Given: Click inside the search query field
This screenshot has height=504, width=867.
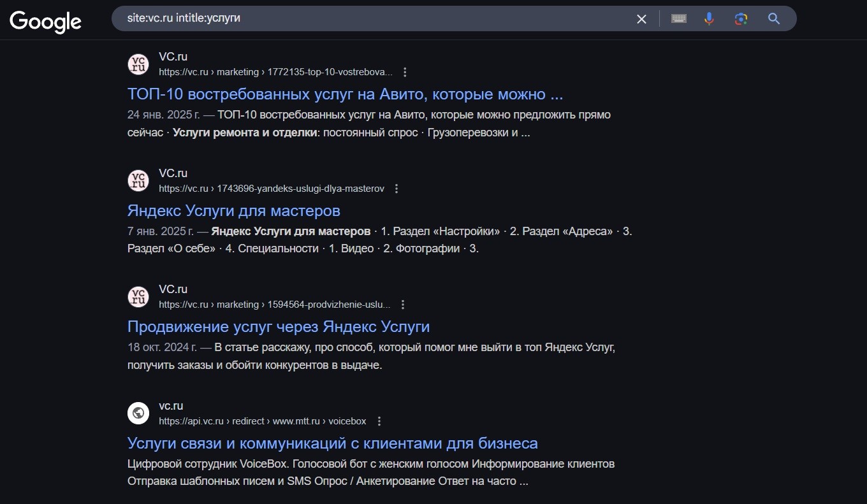Looking at the screenshot, I should (x=370, y=19).
